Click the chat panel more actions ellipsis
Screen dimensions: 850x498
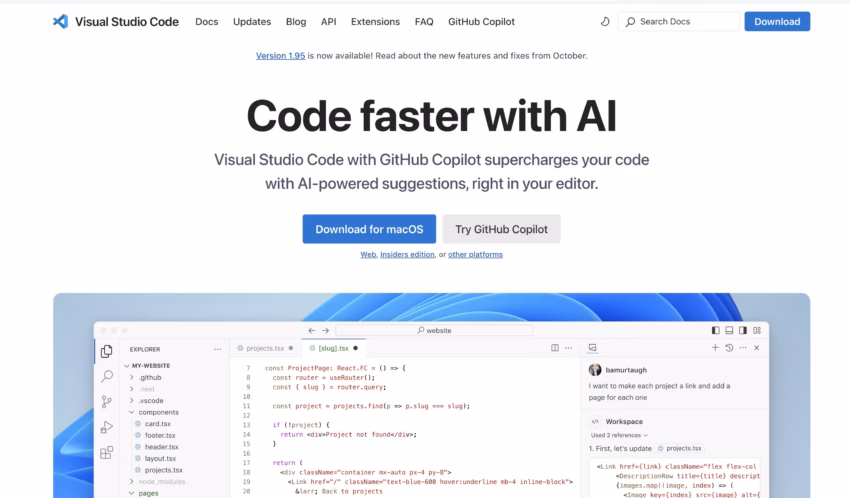[743, 348]
